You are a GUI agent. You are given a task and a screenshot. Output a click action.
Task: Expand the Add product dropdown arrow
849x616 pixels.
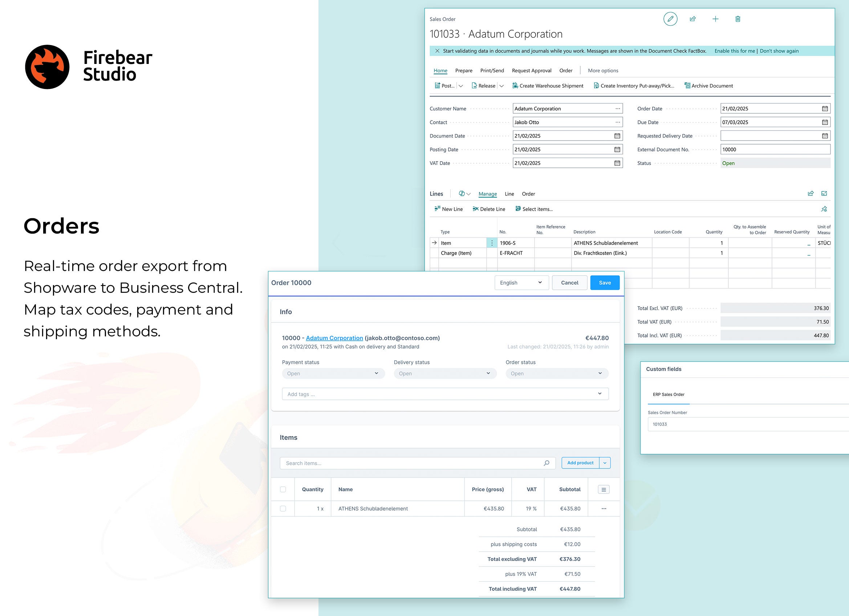(605, 463)
